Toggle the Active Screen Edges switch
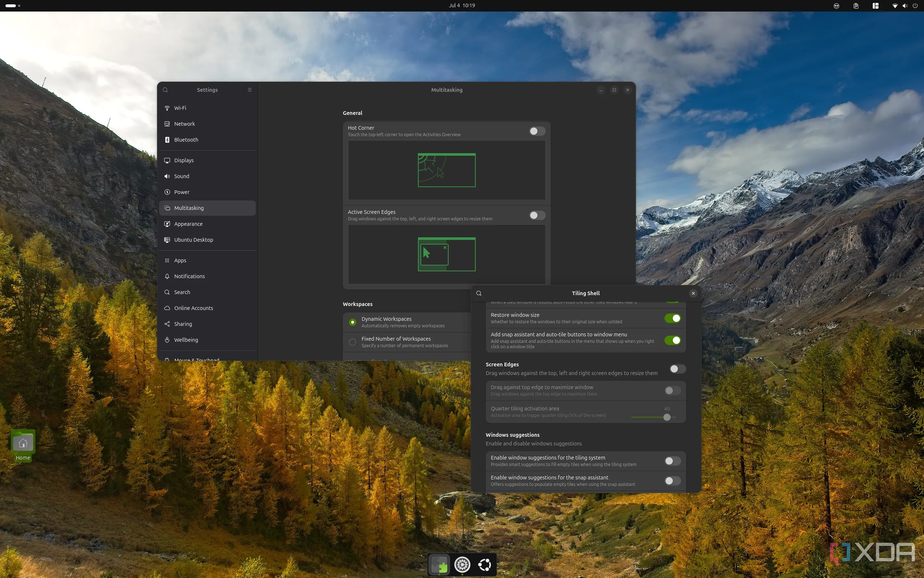The height and width of the screenshot is (578, 924). pyautogui.click(x=537, y=215)
